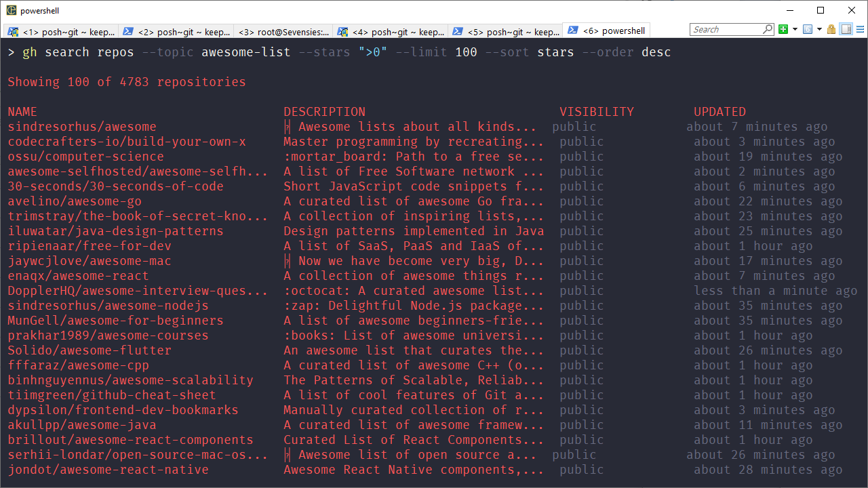The height and width of the screenshot is (488, 868).
Task: Maximize the powershell window
Action: tap(821, 10)
